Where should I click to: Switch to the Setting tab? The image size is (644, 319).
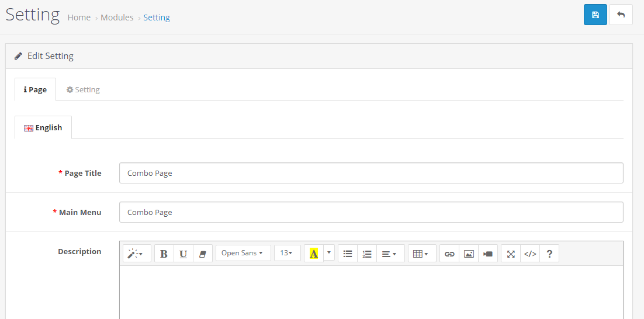click(84, 89)
